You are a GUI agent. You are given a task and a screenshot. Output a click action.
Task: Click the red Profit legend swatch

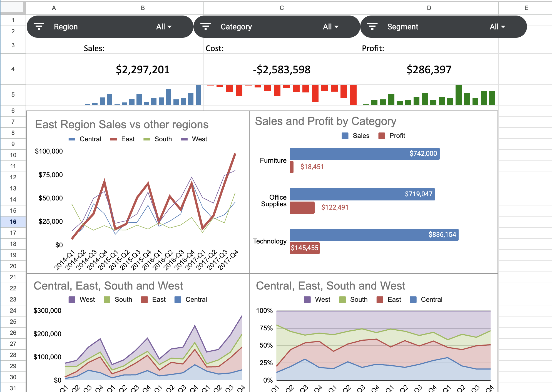coord(382,136)
